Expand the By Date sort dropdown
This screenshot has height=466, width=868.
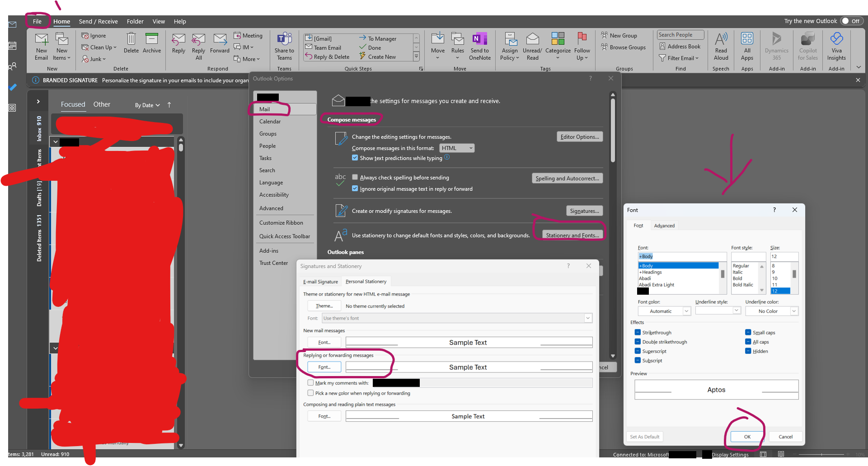click(147, 105)
